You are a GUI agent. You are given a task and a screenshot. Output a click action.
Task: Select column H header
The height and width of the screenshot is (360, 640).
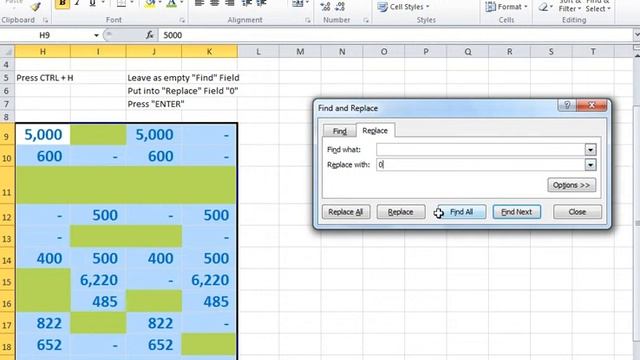[x=42, y=51]
